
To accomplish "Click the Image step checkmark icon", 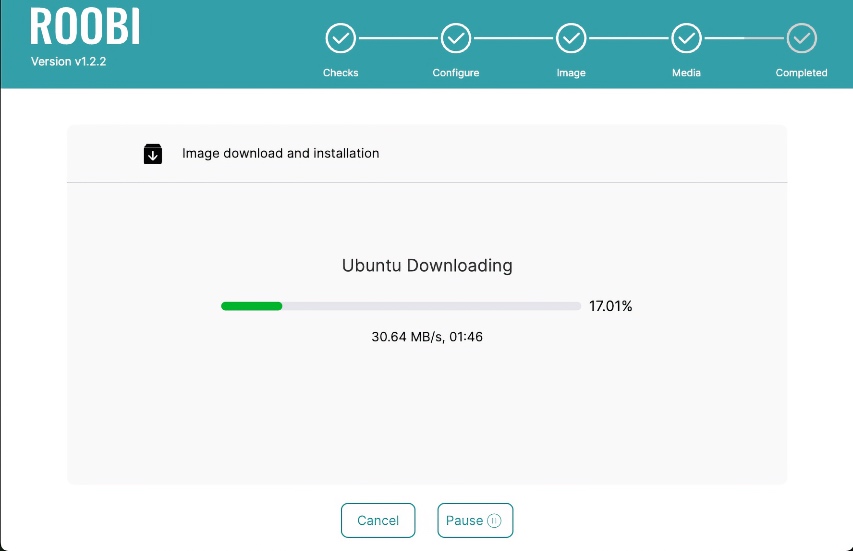I will tap(571, 38).
